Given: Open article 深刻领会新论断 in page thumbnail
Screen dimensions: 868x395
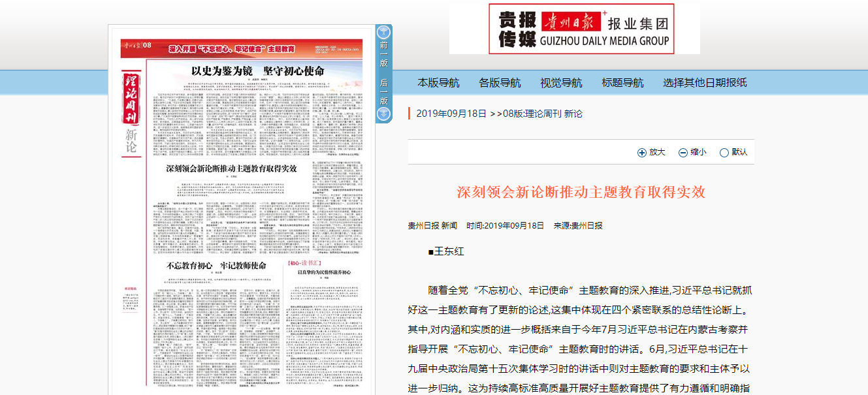Looking at the screenshot, I should click(231, 168).
